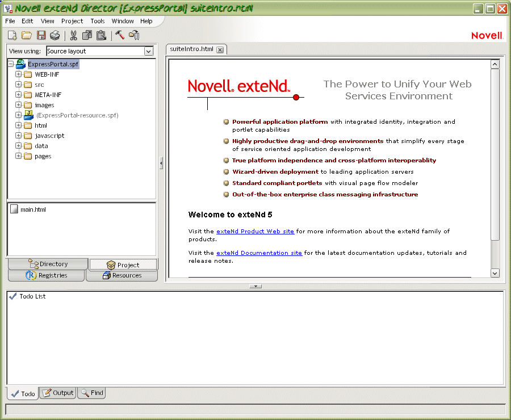
Task: Click the document scrollbar up arrow
Action: point(495,64)
